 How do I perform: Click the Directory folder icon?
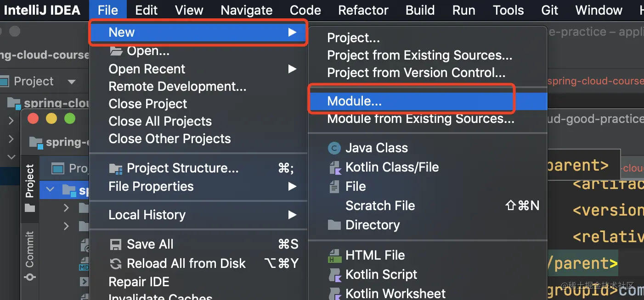[334, 225]
